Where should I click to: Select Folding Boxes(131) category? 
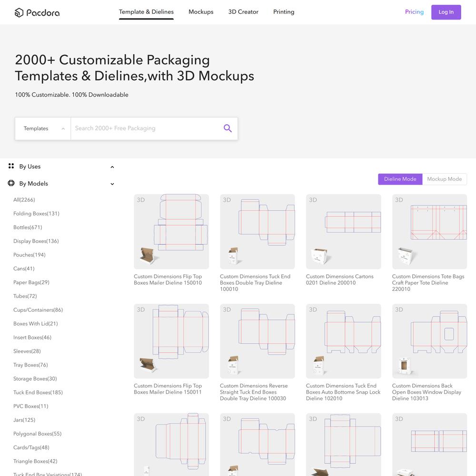(x=37, y=213)
